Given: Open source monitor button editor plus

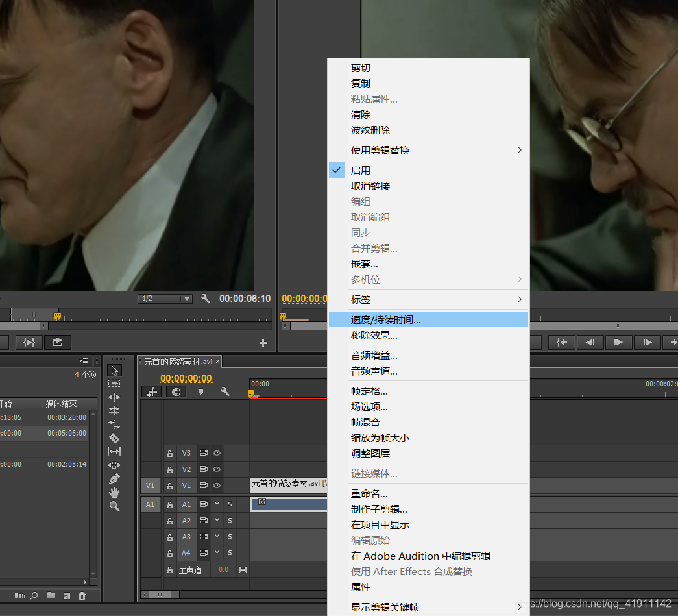Looking at the screenshot, I should (263, 343).
